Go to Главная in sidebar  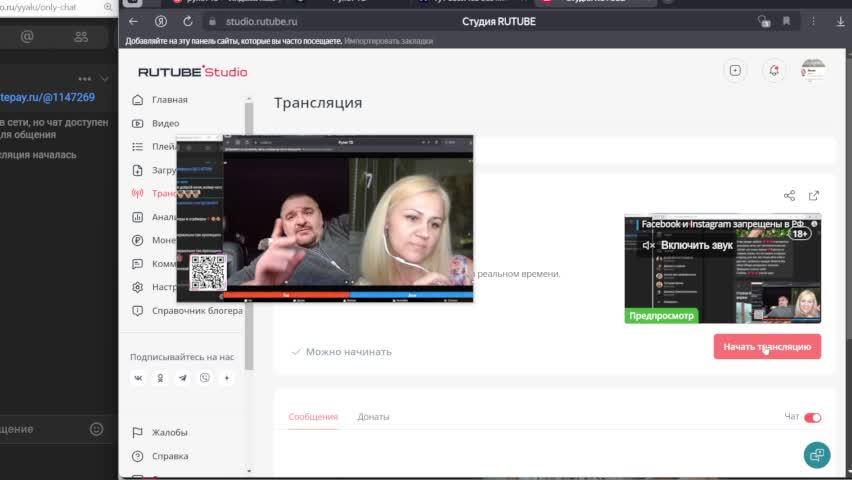[x=169, y=100]
